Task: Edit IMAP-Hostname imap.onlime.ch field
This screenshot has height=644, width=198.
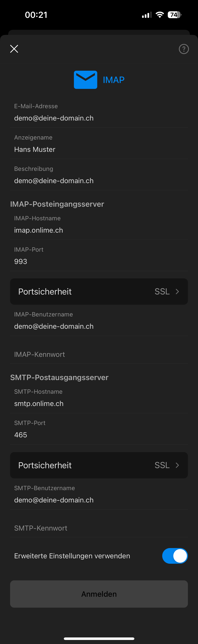Action: click(99, 225)
